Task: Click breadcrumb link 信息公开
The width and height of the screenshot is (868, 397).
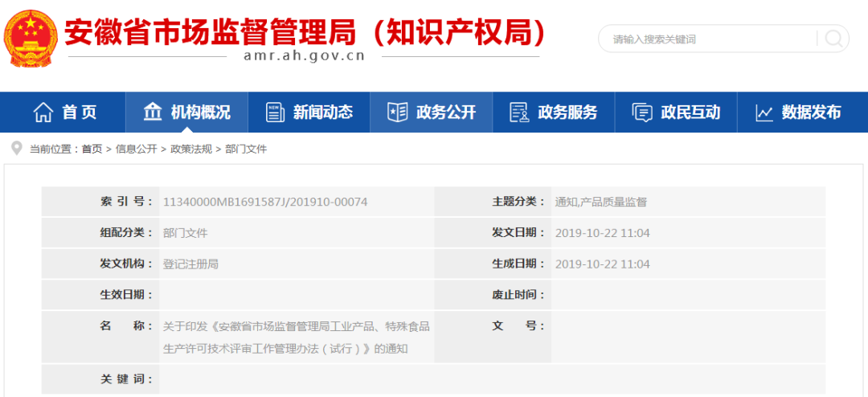Action: point(136,149)
